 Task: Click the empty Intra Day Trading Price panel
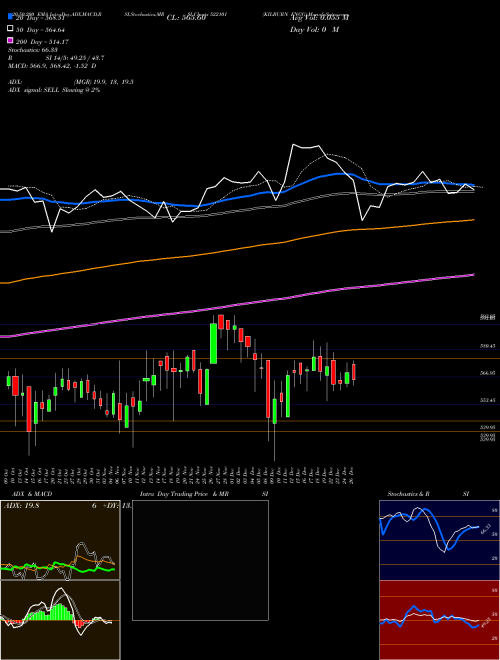click(x=200, y=560)
